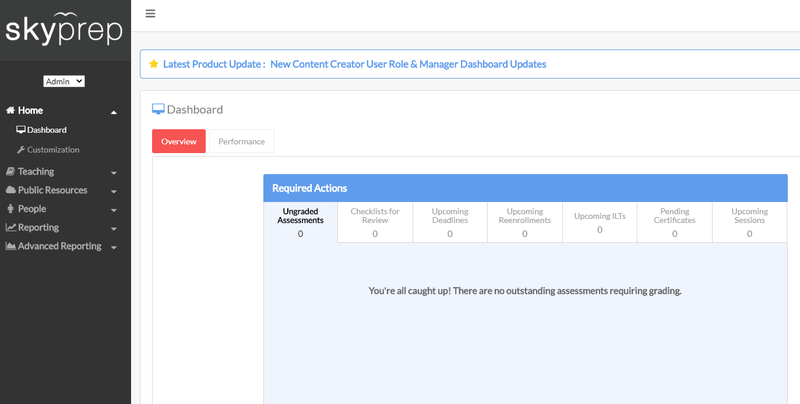Select the Pending Certificates tab

[x=674, y=222]
